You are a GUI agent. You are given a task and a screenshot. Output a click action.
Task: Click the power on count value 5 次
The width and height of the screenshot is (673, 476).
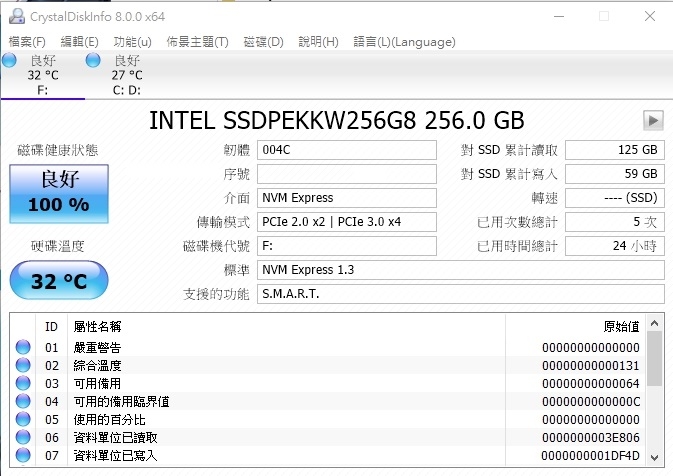click(x=615, y=222)
